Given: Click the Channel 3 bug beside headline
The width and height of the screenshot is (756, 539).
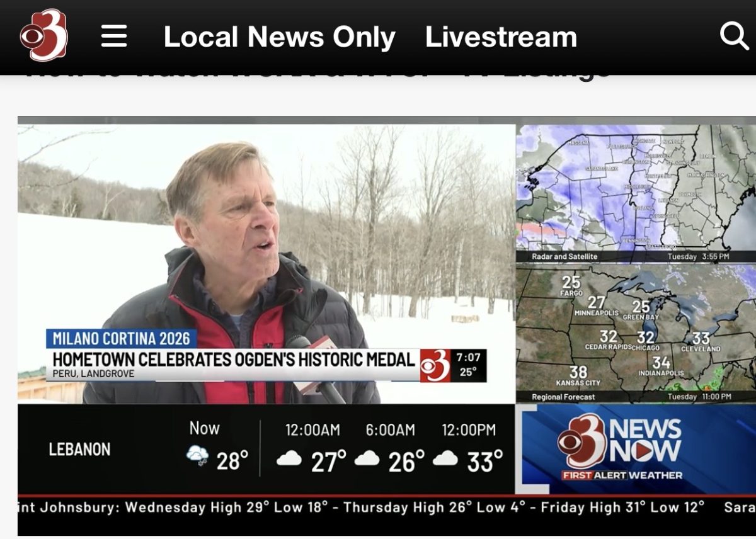Looking at the screenshot, I should click(x=435, y=366).
